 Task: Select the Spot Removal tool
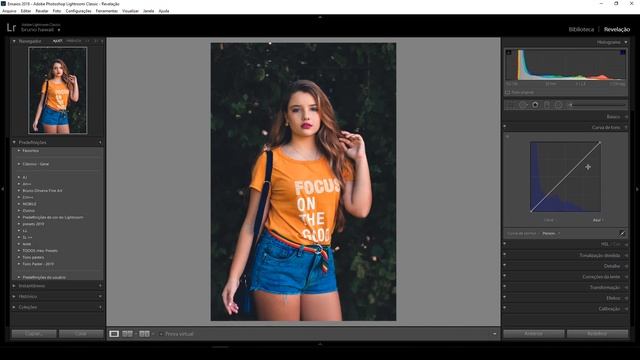[x=522, y=105]
